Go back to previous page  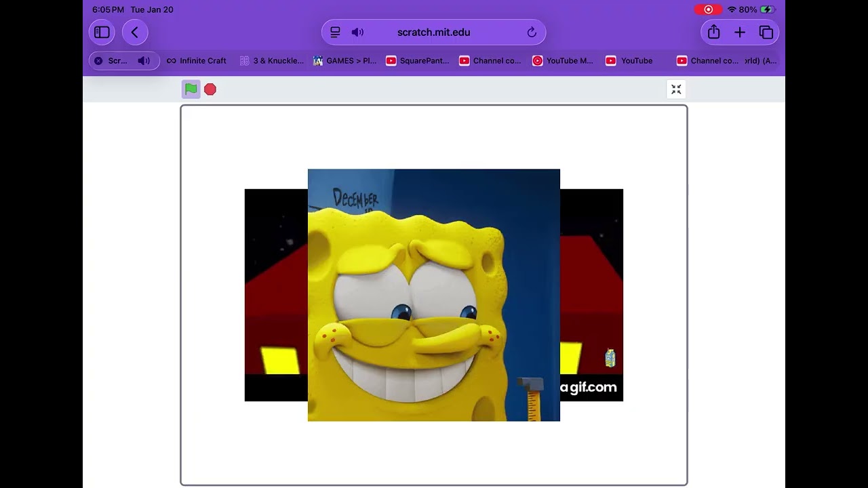[x=134, y=32]
